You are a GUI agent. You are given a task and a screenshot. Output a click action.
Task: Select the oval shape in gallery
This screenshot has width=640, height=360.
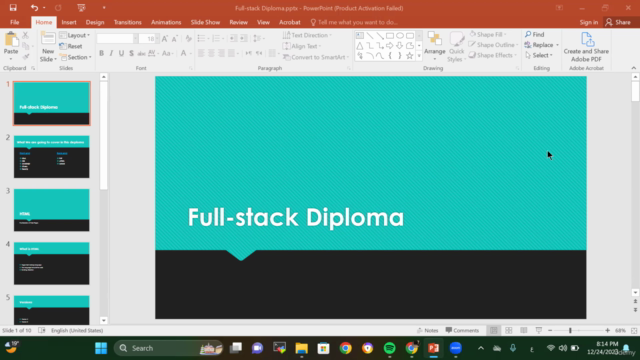point(400,36)
